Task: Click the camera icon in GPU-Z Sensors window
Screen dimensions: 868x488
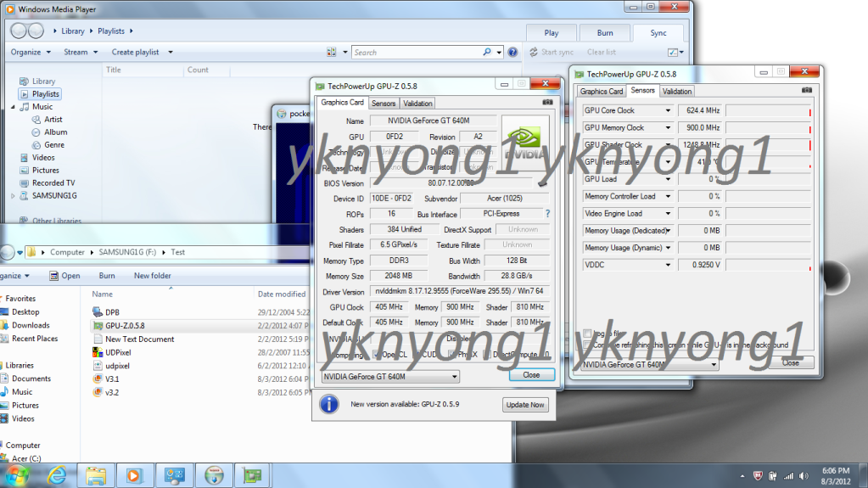Action: (x=807, y=90)
